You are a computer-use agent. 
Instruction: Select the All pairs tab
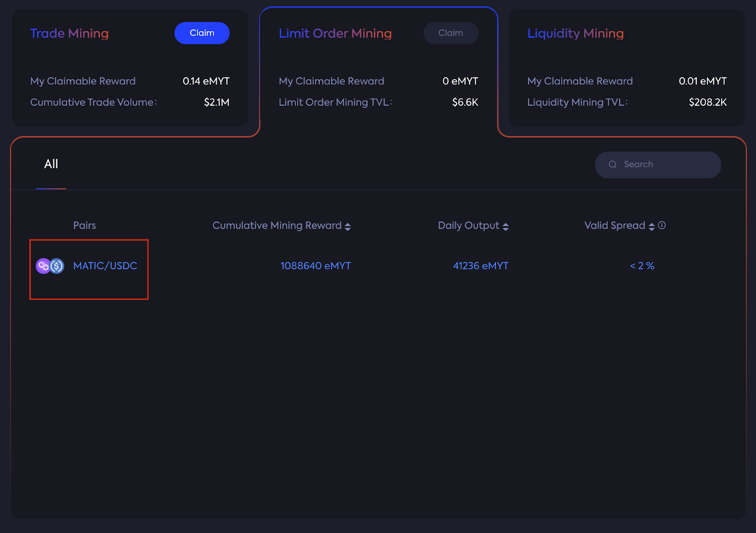51,164
